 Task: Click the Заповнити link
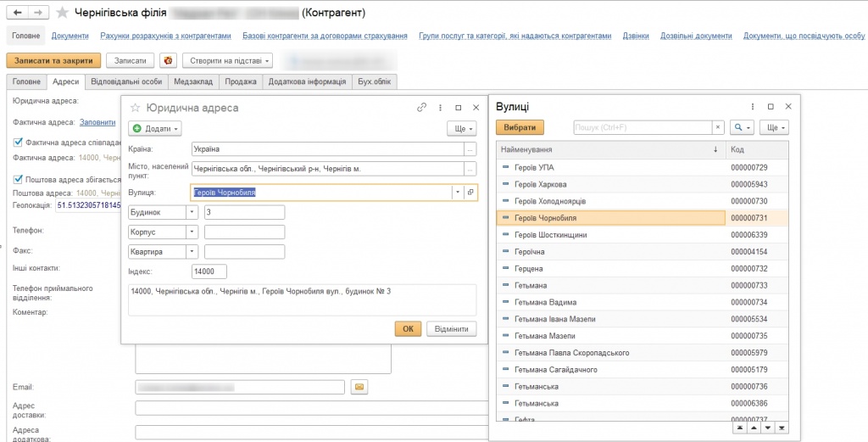click(x=97, y=122)
